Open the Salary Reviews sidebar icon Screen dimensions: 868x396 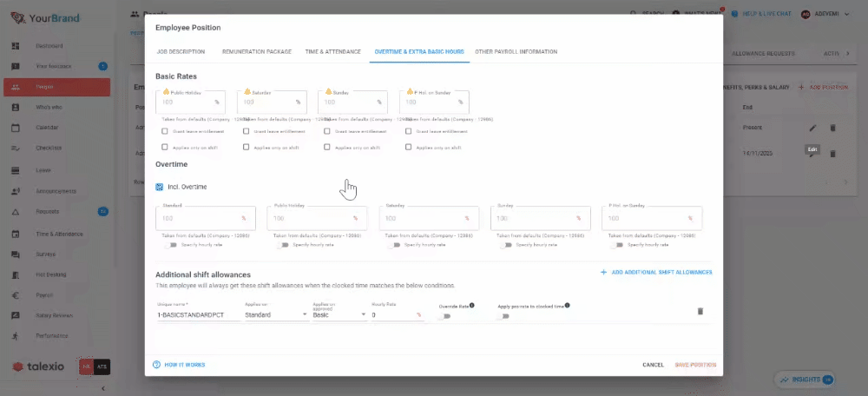(x=16, y=315)
